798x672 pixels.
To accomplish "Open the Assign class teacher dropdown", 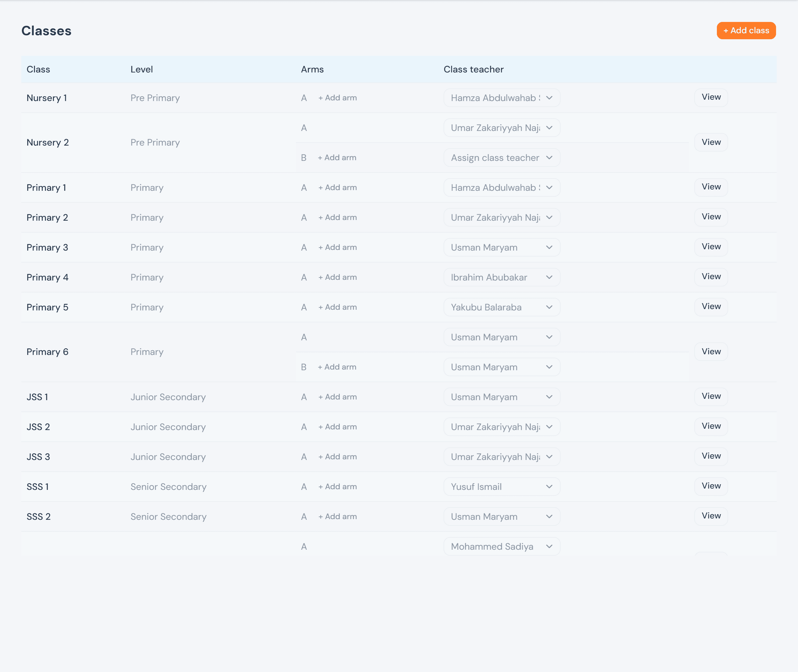I will (501, 158).
